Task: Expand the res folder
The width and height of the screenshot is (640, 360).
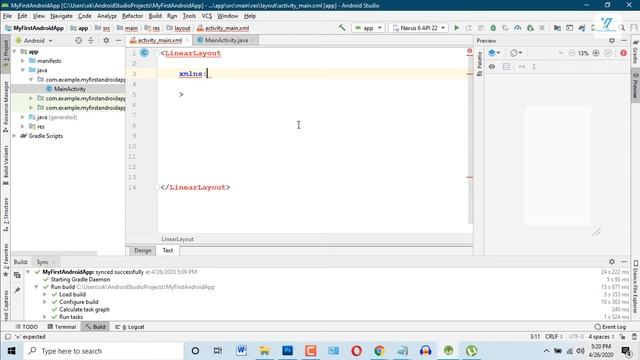Action: 23,127
